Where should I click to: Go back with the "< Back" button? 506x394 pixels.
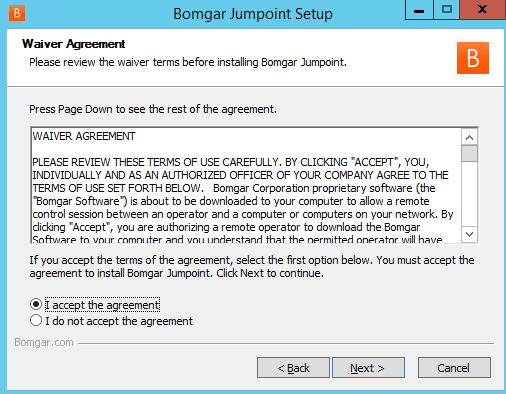[x=293, y=368]
